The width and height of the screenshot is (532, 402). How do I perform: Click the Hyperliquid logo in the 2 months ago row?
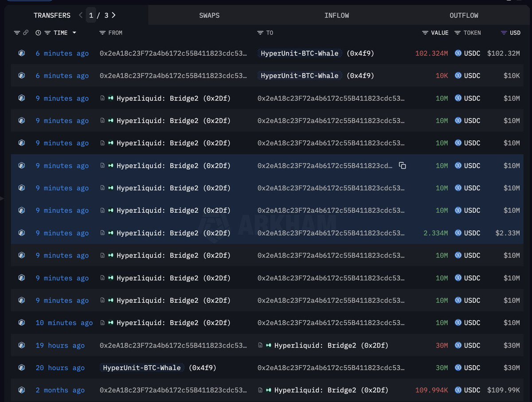[x=269, y=390]
